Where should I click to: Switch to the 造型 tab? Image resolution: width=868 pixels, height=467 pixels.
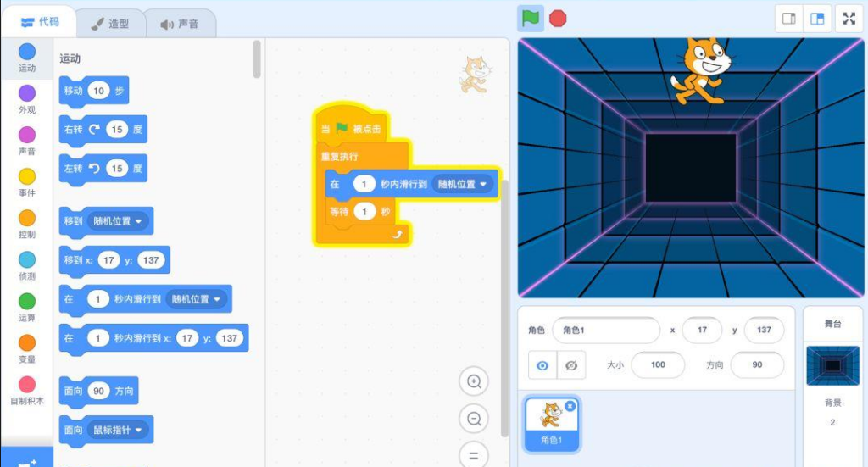110,24
